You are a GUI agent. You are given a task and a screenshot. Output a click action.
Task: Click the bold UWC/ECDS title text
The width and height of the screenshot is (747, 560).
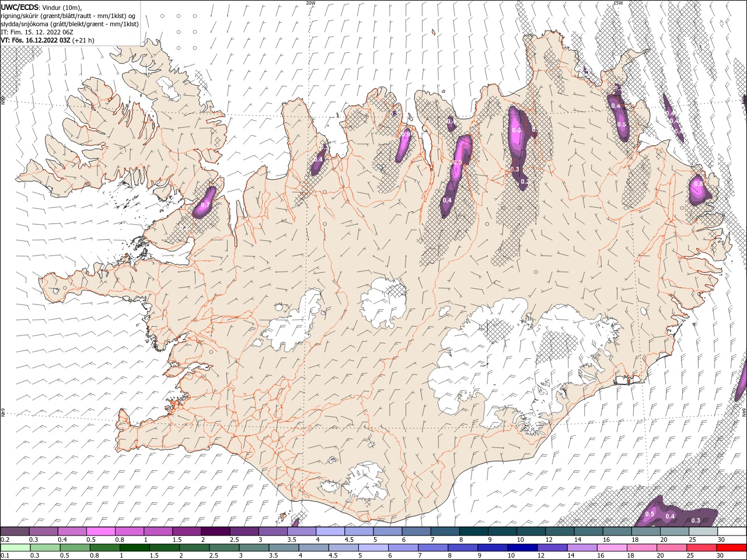20,7
